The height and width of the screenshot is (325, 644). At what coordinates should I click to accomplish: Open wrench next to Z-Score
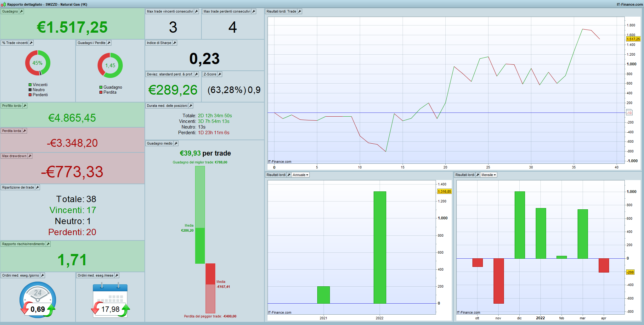(220, 74)
